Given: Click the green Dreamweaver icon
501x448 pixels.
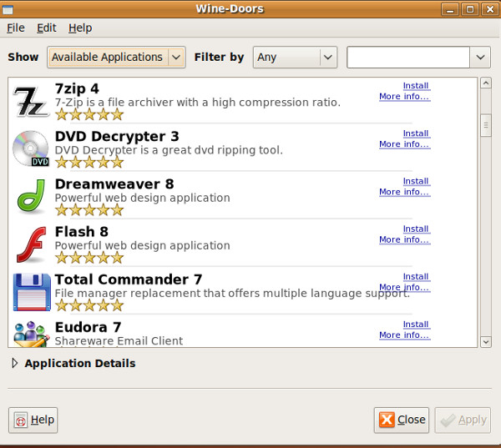Looking at the screenshot, I should (31, 196).
